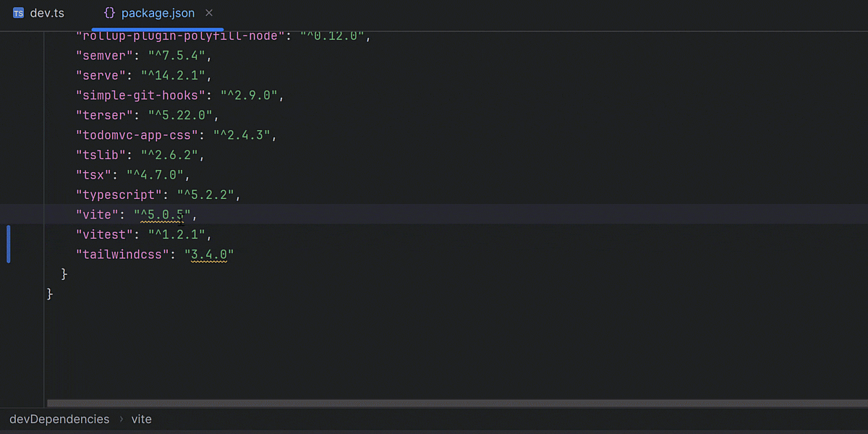Select the package.json tab

click(x=158, y=12)
